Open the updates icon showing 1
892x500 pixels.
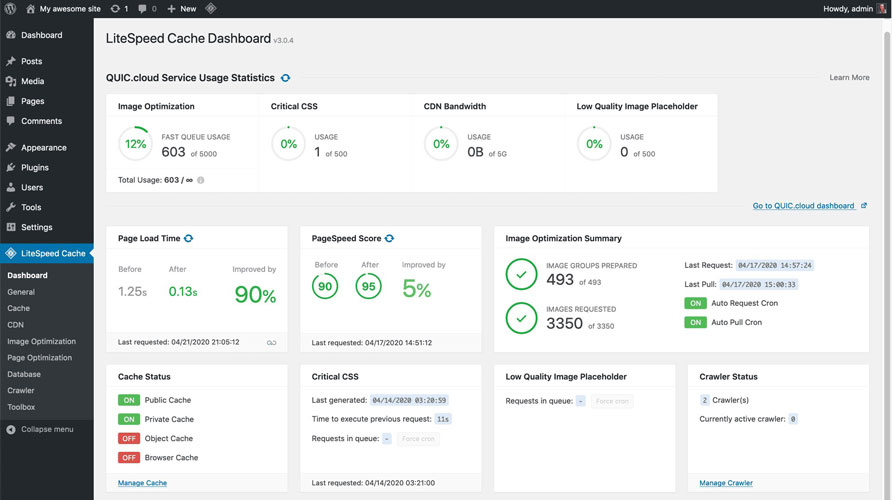click(x=119, y=9)
